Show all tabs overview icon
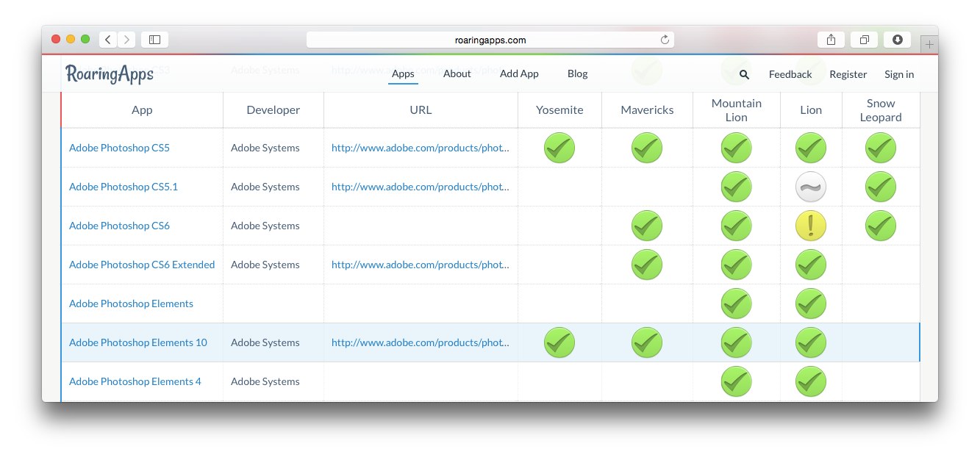The height and width of the screenshot is (460, 980). (x=864, y=40)
